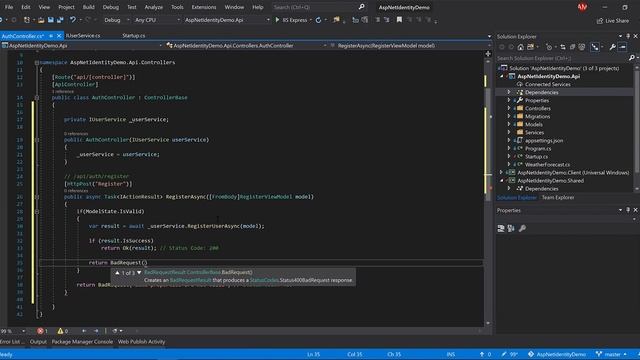Click Home icon in Solution Explorer toolbar
Viewport: 640px width, 360px height.
(520, 47)
